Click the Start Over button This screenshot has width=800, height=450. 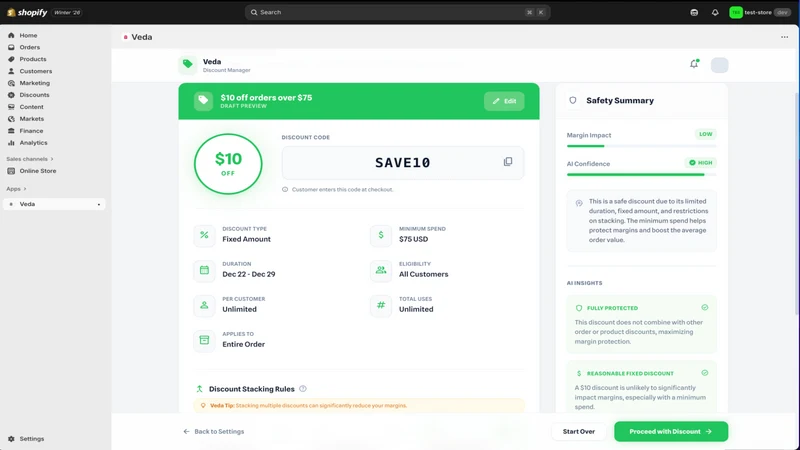point(579,432)
